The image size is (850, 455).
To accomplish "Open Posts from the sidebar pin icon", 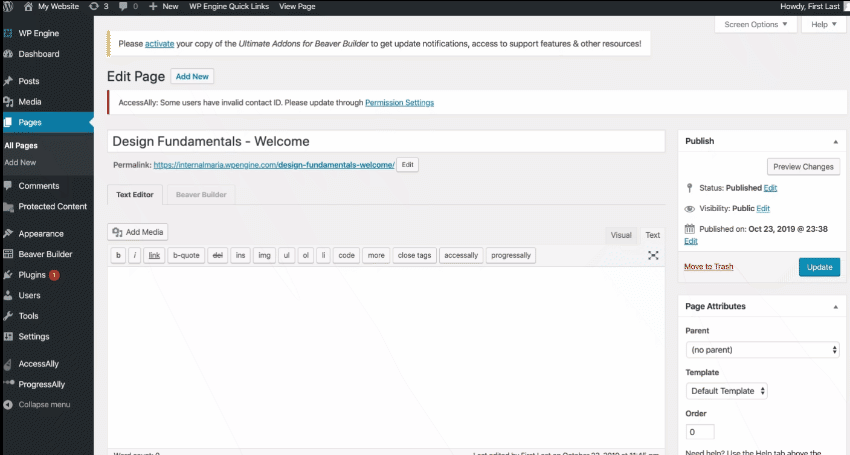I will [x=8, y=81].
